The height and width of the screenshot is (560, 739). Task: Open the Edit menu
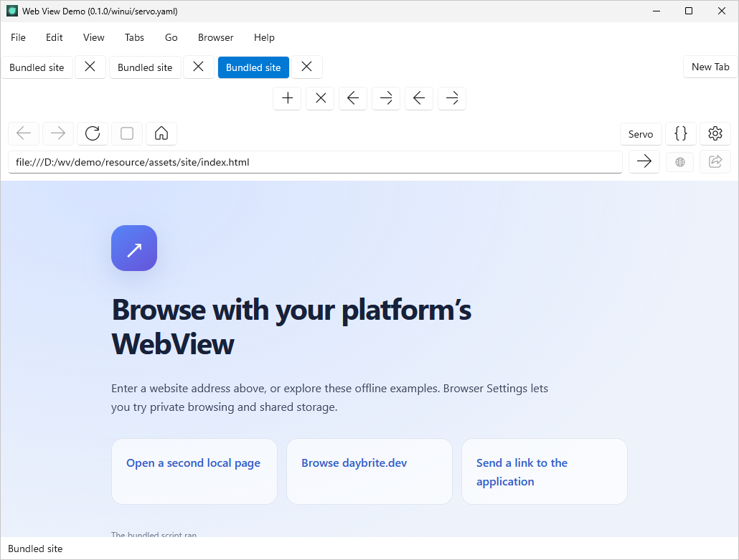click(55, 38)
